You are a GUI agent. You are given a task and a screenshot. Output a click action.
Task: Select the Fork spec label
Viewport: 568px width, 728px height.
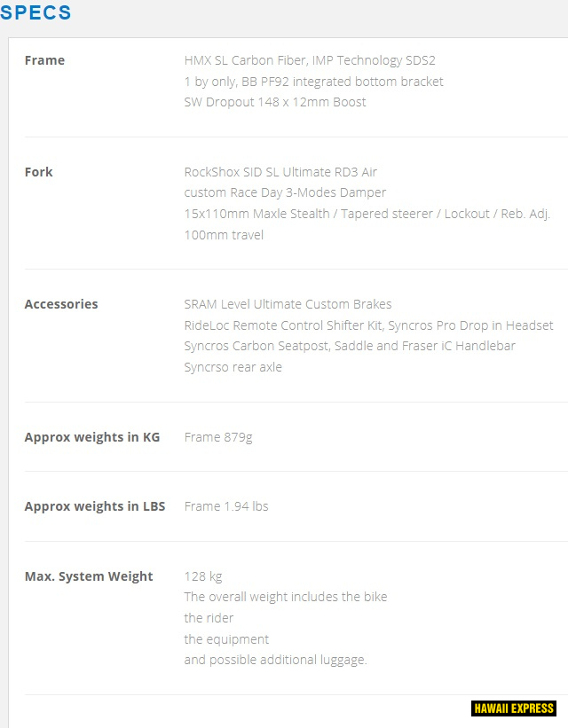38,172
